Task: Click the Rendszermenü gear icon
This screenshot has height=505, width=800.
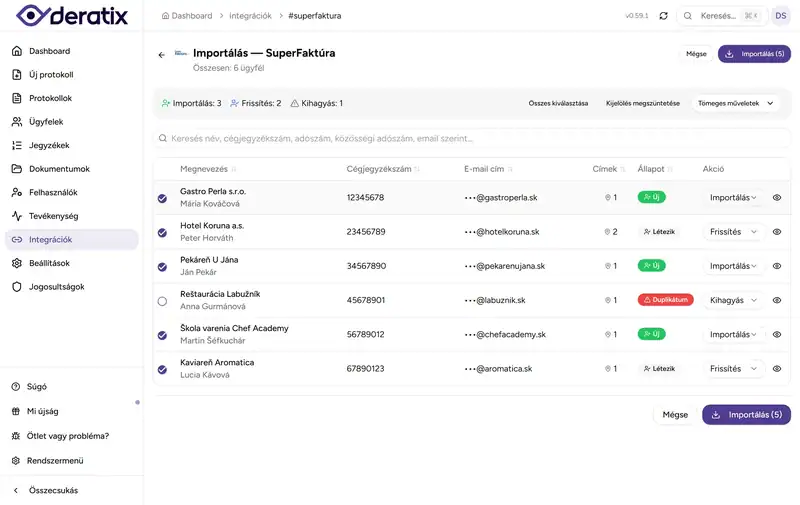Action: tap(16, 461)
